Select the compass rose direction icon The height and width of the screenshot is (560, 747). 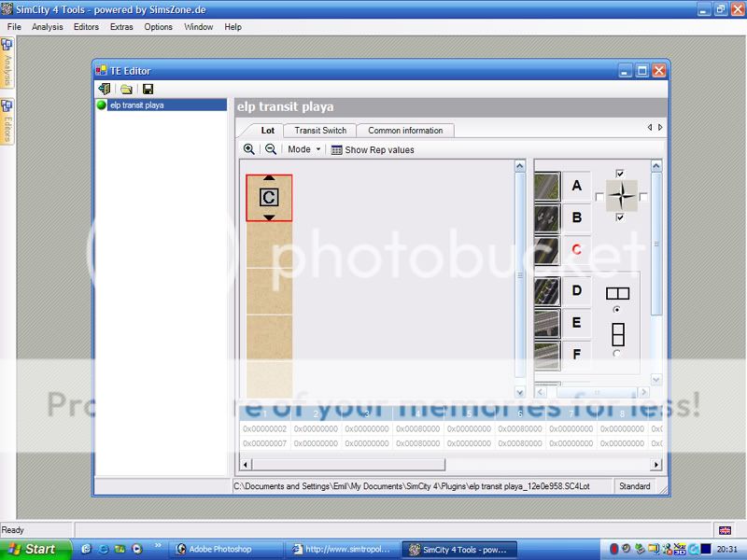click(x=621, y=196)
